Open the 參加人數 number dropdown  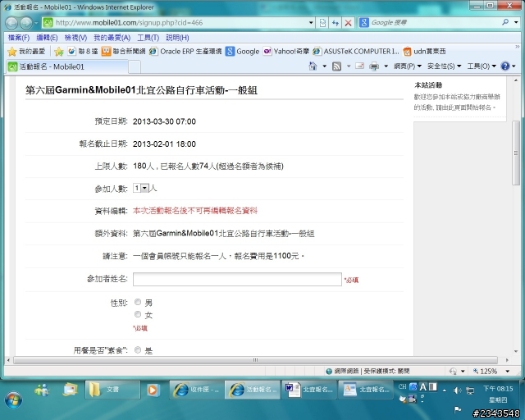tap(140, 188)
